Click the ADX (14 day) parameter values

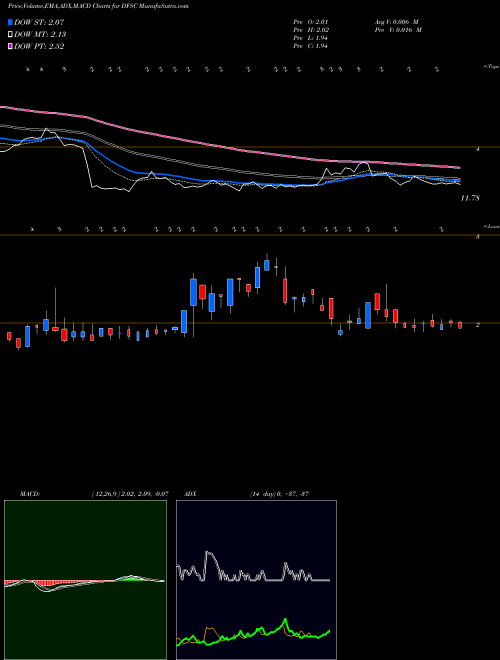(x=279, y=494)
